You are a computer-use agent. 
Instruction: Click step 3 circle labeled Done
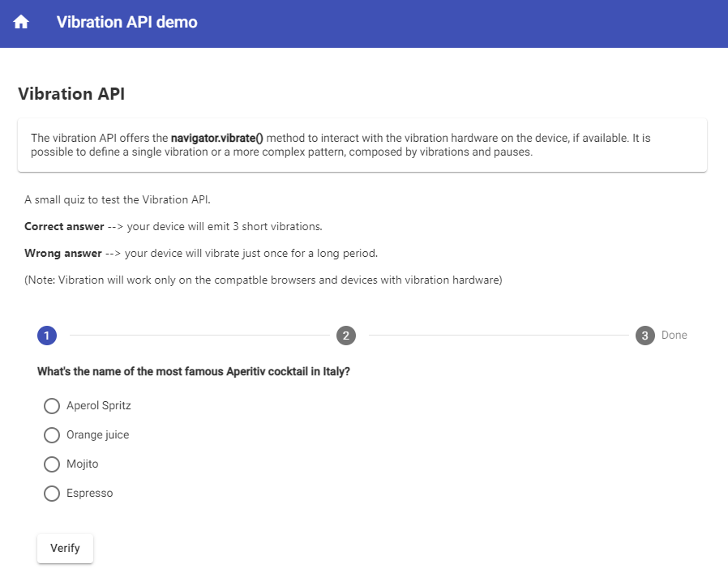tap(643, 336)
